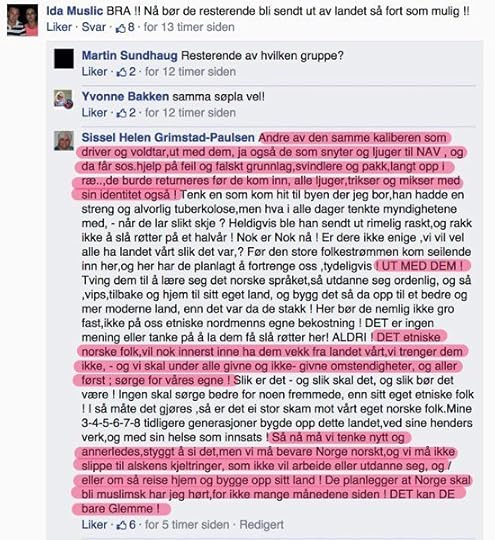The height and width of the screenshot is (540, 495).
Task: Go to Yvonne Bakken's profile
Action: point(125,96)
